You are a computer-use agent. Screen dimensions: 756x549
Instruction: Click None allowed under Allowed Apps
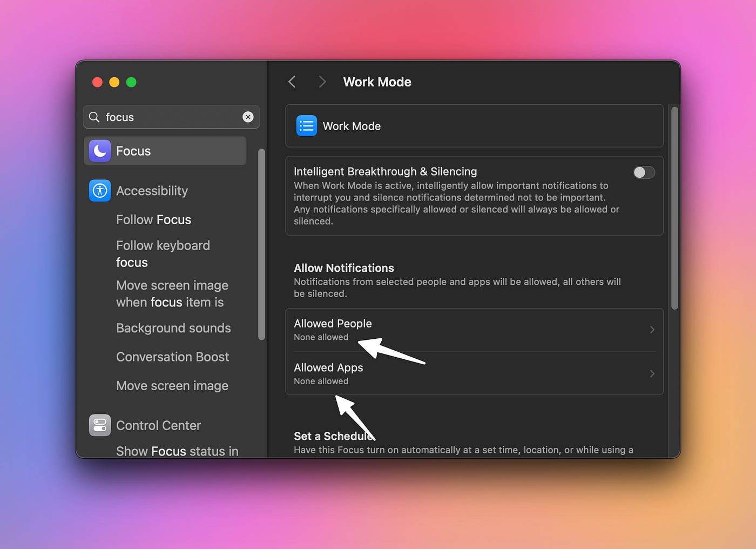[321, 381]
